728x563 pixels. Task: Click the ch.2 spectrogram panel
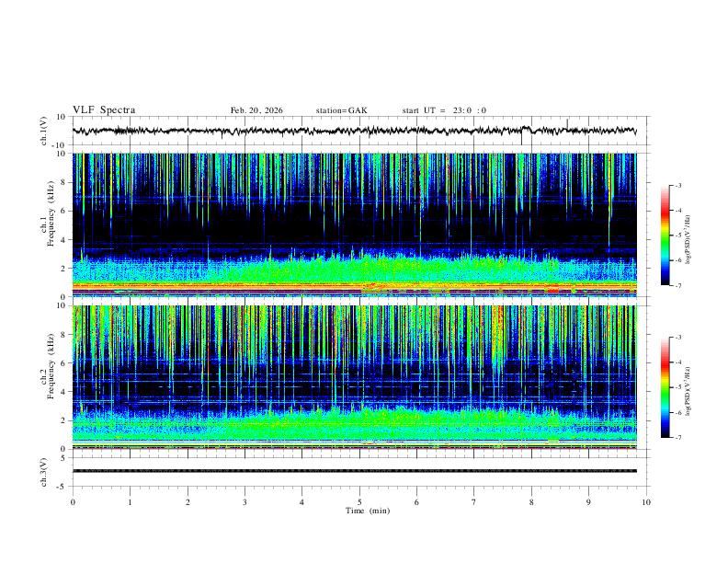coord(354,377)
